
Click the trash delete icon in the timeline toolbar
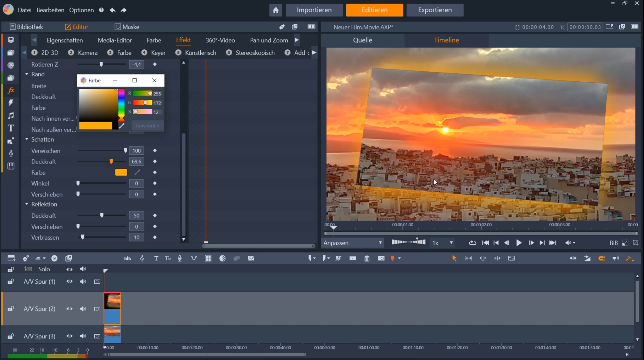tap(367, 258)
